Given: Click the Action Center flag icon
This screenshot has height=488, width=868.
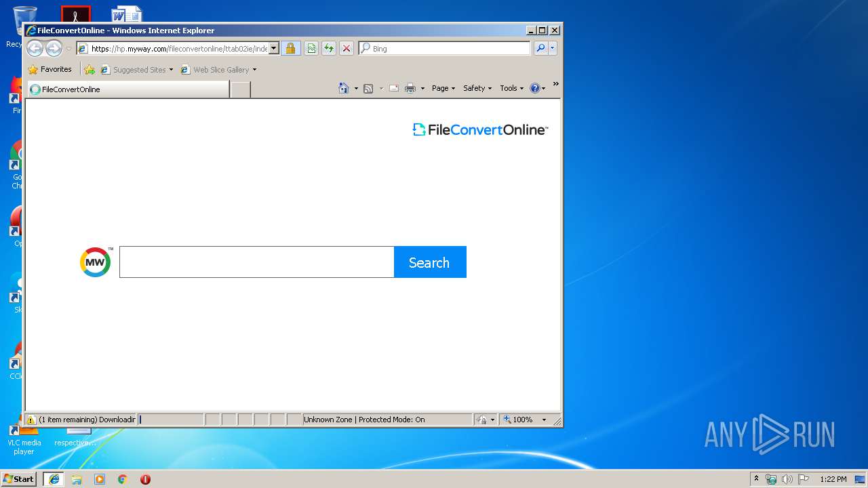Looking at the screenshot, I should pyautogui.click(x=803, y=479).
